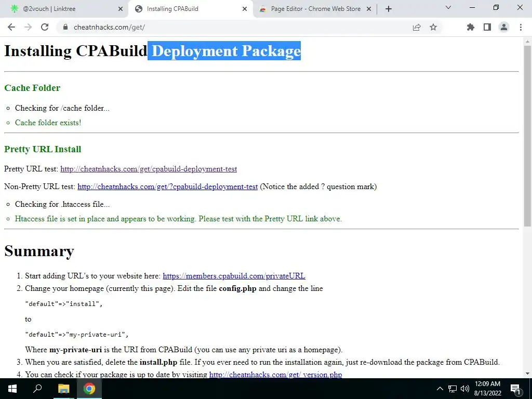Close the @2vouch Linktree tab
This screenshot has height=399, width=532.
(121, 9)
